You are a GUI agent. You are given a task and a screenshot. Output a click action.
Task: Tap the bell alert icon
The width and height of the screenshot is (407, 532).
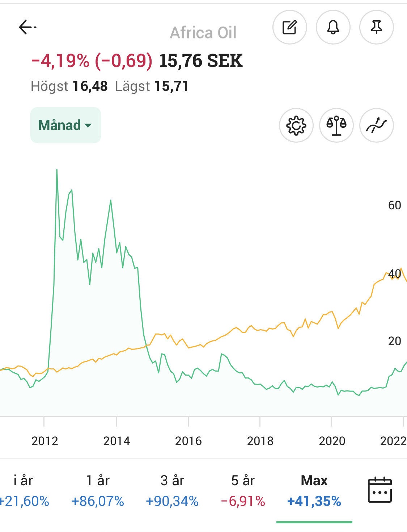pos(333,27)
